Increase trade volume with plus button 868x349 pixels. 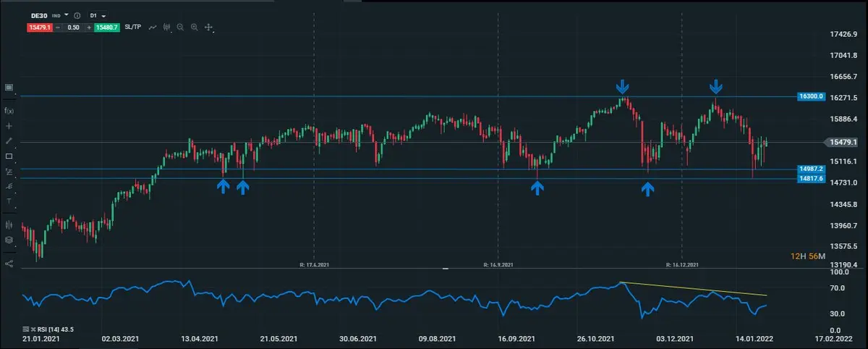click(88, 28)
